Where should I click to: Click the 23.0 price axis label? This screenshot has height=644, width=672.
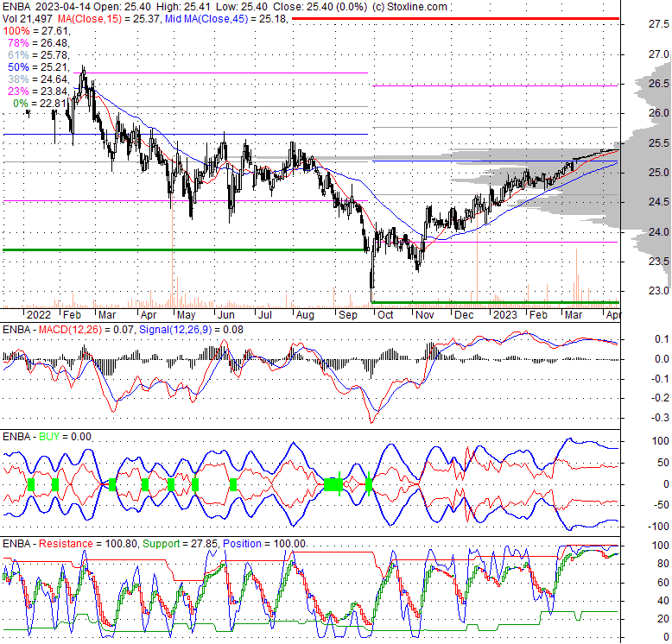tap(658, 291)
